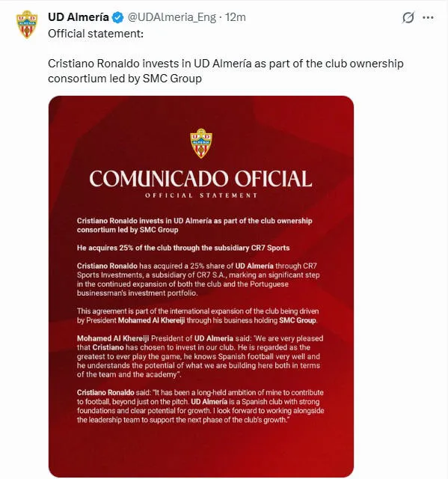This screenshot has height=479, width=448.
Task: Click the bold headline about CR7 Sports
Action: (183, 248)
